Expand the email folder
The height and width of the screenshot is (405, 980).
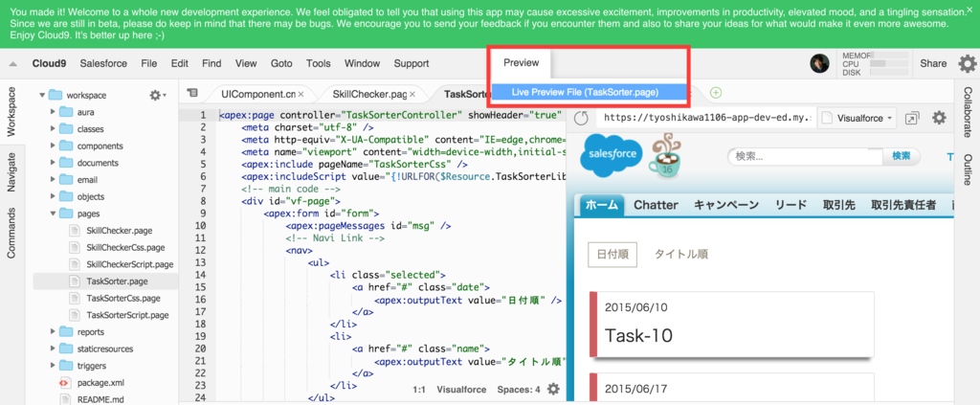(x=54, y=180)
